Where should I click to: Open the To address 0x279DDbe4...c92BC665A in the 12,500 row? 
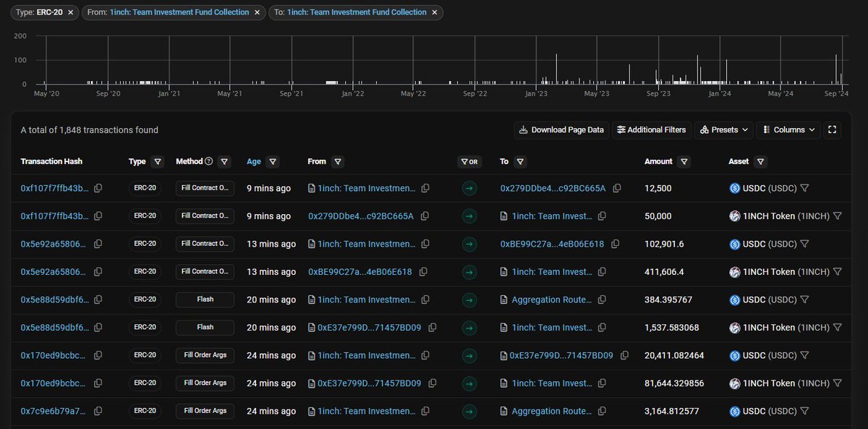(553, 188)
